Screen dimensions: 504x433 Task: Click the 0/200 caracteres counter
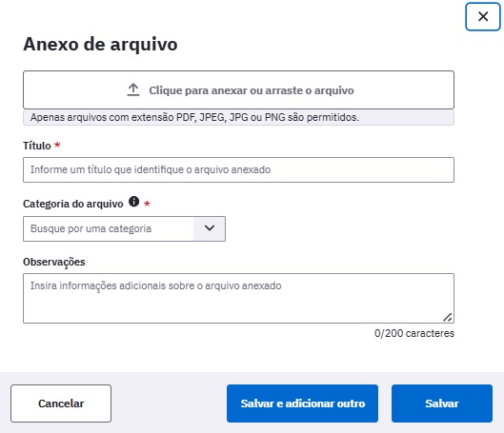coord(414,333)
